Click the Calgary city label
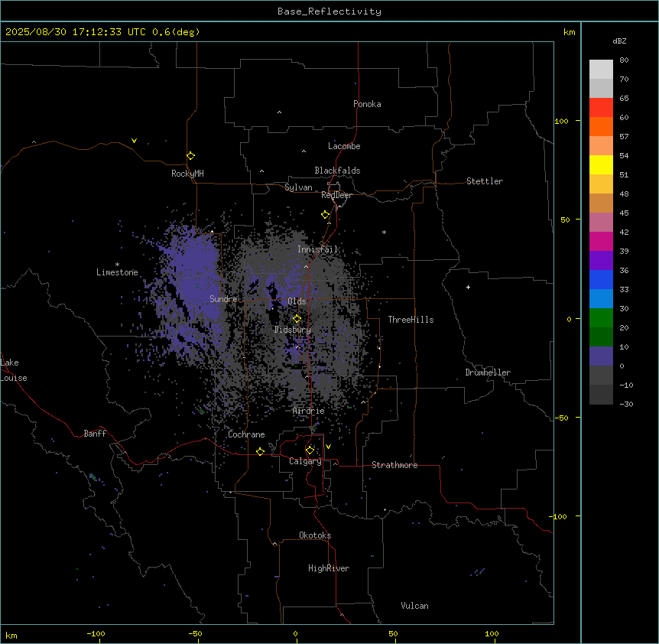The image size is (659, 644). (305, 461)
